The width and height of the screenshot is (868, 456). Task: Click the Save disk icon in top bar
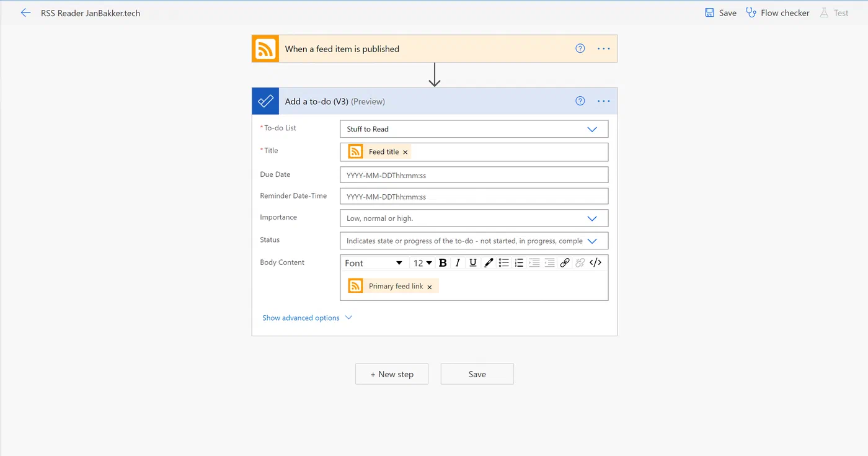coord(709,12)
